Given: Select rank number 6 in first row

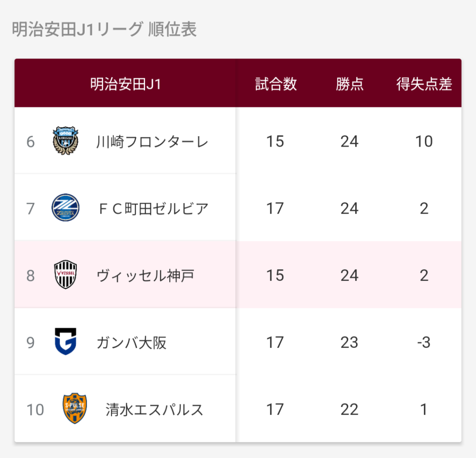Looking at the screenshot, I should pyautogui.click(x=30, y=142).
